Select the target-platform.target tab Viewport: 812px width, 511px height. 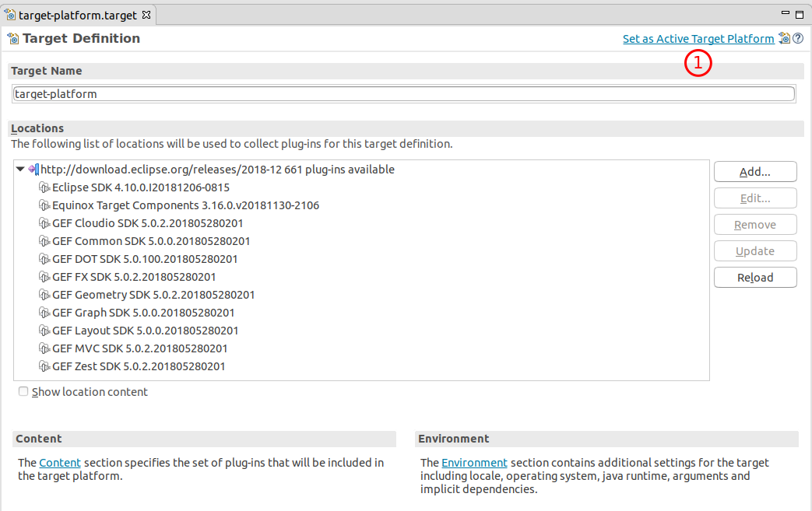(78, 16)
